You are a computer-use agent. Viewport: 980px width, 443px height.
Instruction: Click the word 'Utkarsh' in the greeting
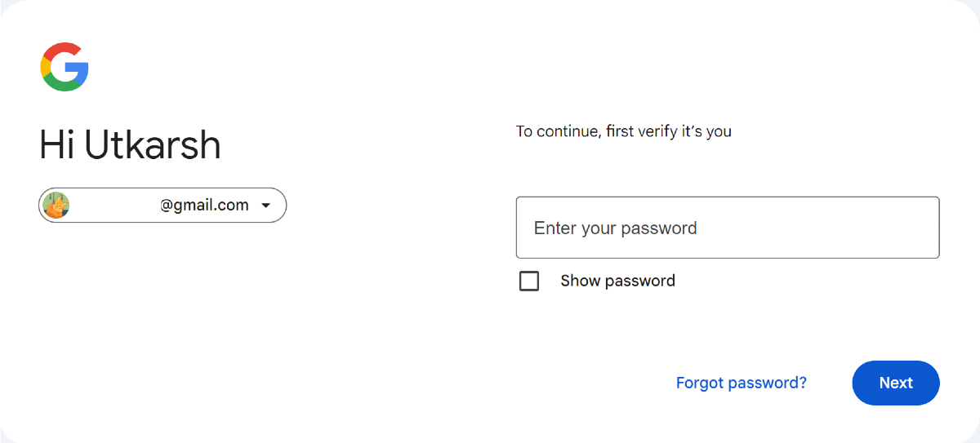153,146
